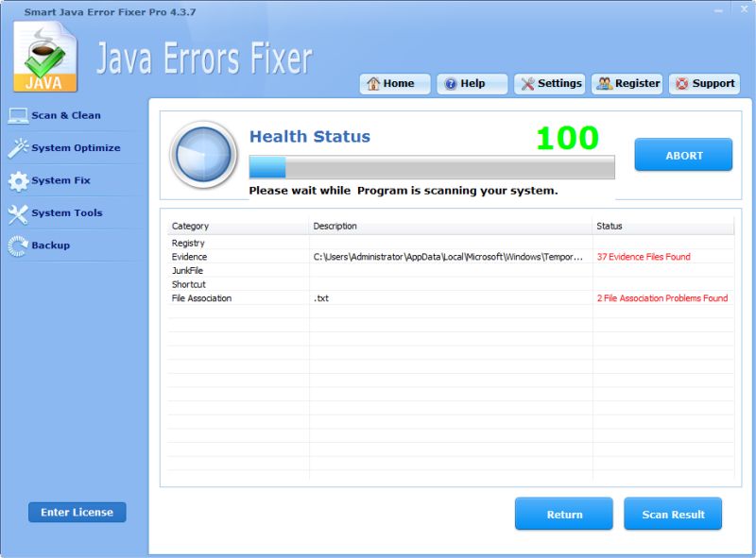This screenshot has height=558, width=756.
Task: Open the Home toolbar button
Action: coord(395,84)
